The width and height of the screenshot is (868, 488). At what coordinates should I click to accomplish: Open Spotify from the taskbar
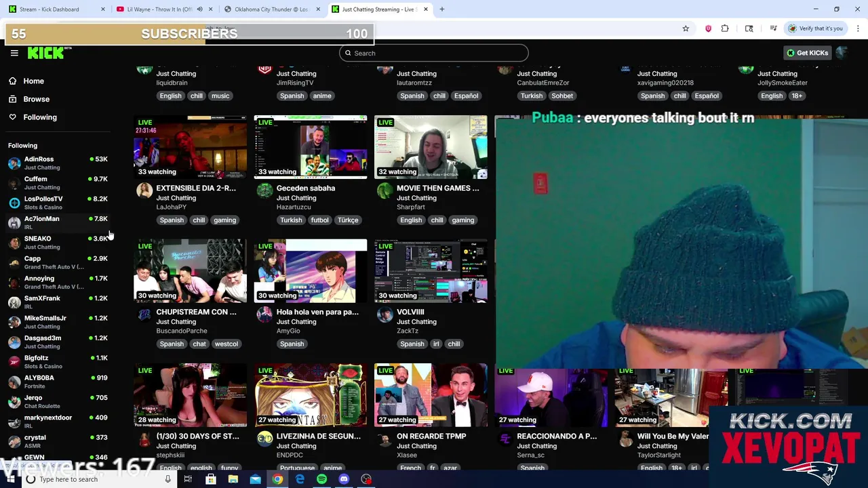coord(321,479)
